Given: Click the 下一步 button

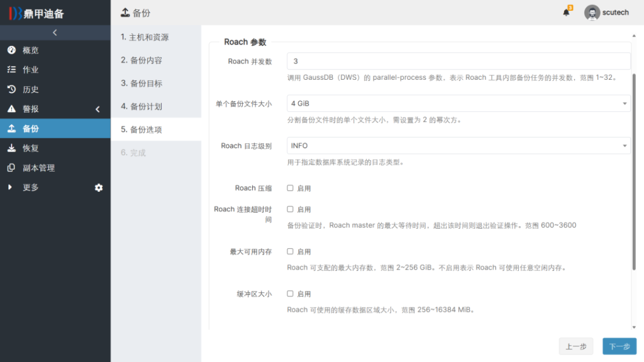Looking at the screenshot, I should pyautogui.click(x=619, y=346).
